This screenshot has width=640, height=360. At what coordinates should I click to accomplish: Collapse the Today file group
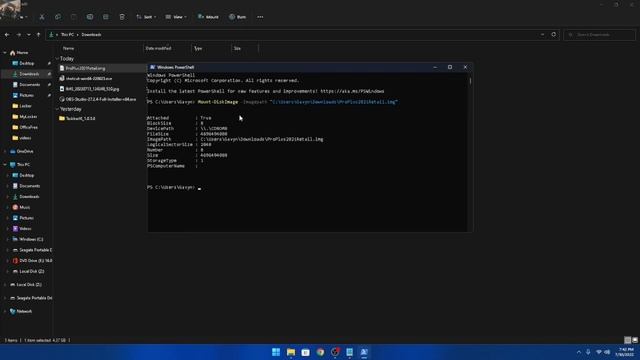[57, 59]
